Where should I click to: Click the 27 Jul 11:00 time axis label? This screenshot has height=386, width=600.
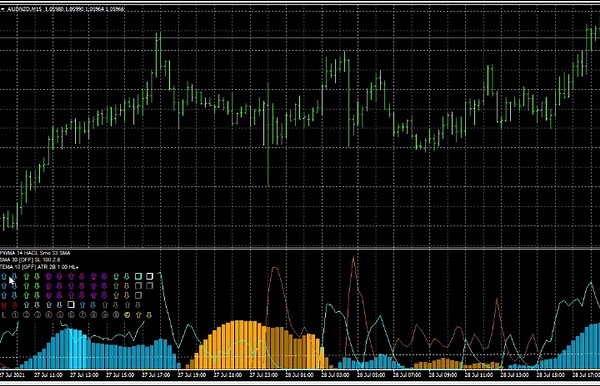48,375
